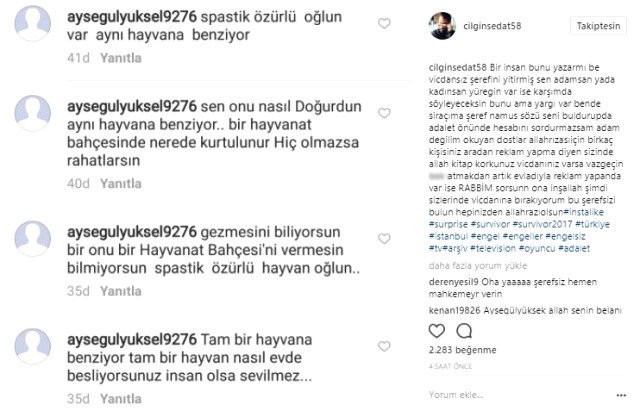This screenshot has width=640, height=411.
Task: Like the post using large heart icon
Action: 436,331
